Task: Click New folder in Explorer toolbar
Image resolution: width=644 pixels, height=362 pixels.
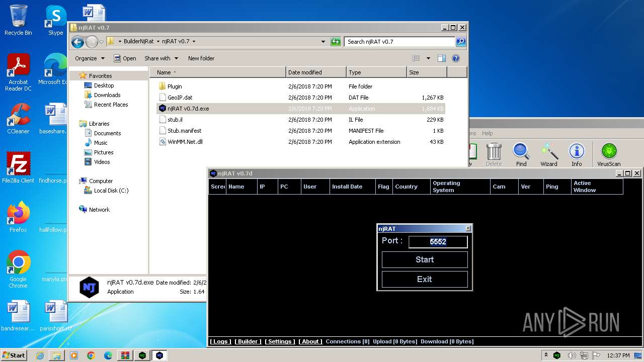Action: pos(201,58)
